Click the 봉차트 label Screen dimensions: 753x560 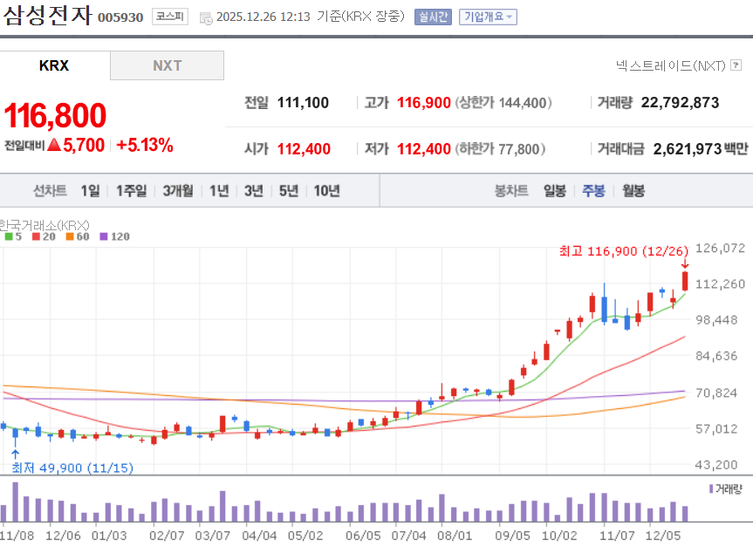(x=511, y=191)
